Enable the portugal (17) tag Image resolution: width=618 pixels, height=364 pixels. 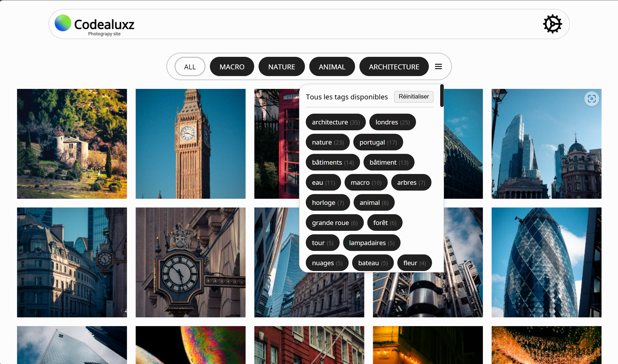point(378,142)
